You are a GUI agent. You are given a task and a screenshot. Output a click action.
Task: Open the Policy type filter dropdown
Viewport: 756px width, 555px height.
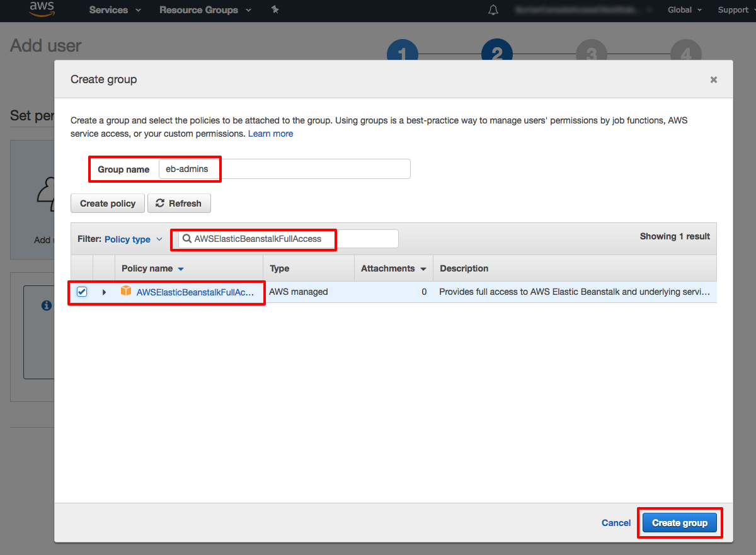point(134,239)
